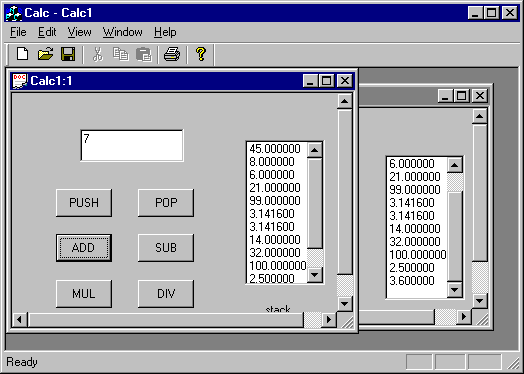Open the Window menu
Image resolution: width=524 pixels, height=374 pixels.
tap(122, 32)
